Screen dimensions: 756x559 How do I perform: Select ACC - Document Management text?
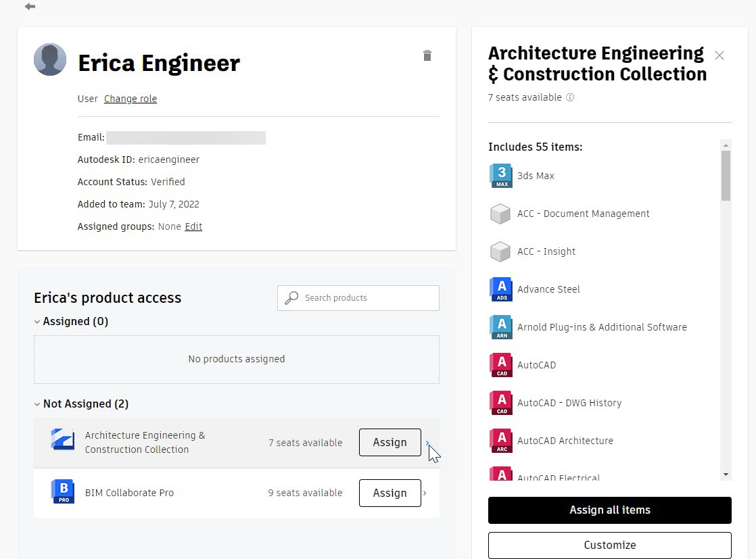tap(584, 214)
